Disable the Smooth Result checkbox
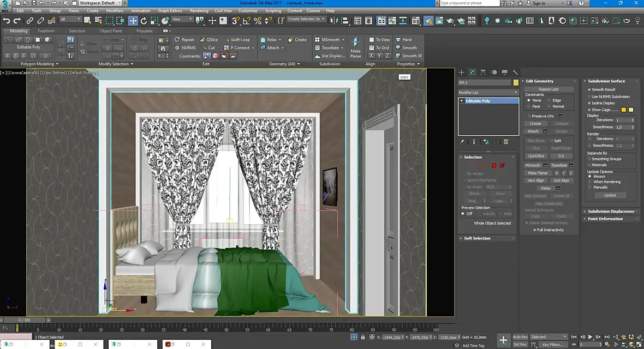The height and width of the screenshot is (349, 644). coord(589,89)
